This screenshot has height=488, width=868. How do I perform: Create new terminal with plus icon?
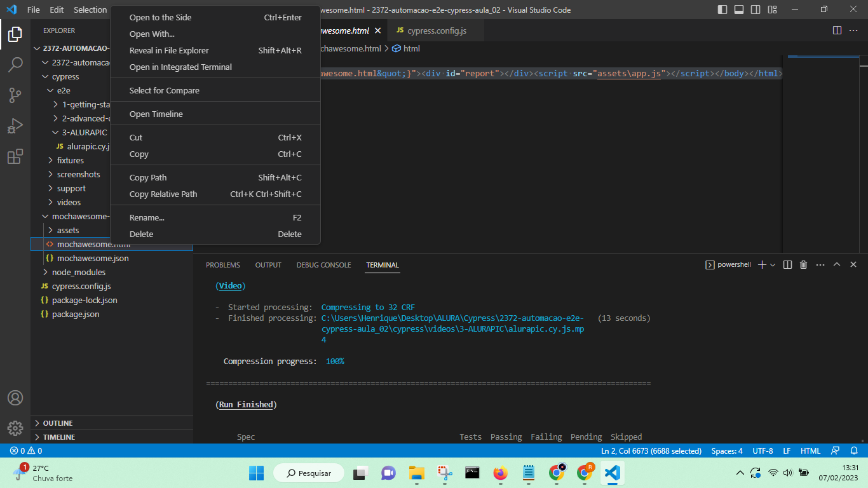(x=762, y=264)
